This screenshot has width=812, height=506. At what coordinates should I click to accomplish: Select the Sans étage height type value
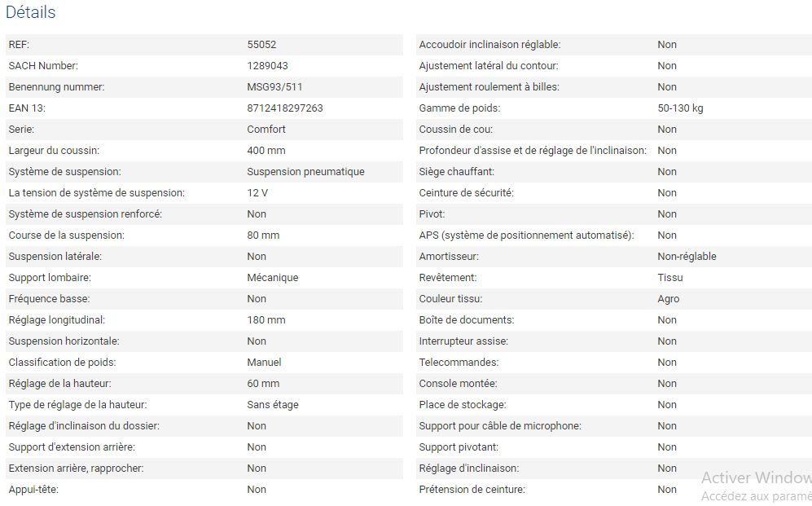[x=272, y=405]
